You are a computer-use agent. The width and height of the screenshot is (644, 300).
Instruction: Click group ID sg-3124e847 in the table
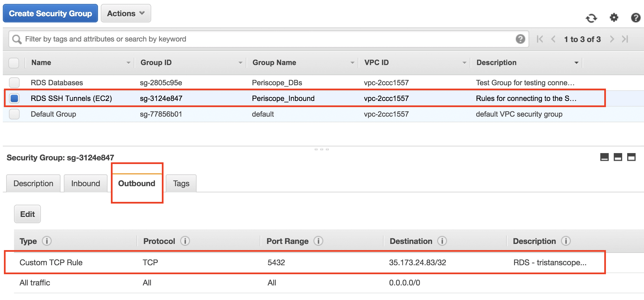tap(161, 98)
